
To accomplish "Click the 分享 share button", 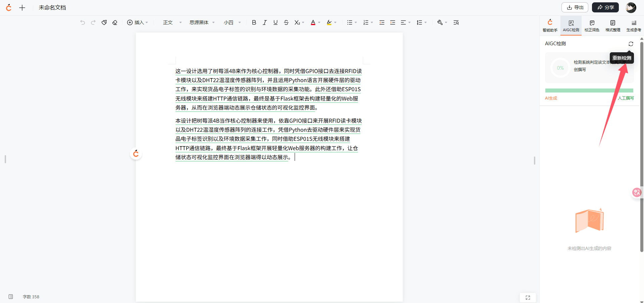I will tap(605, 7).
